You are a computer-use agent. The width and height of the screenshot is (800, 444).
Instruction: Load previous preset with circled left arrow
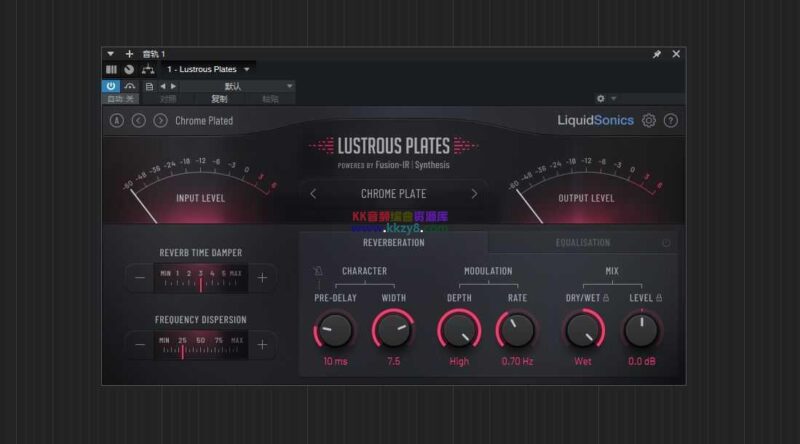pos(139,121)
